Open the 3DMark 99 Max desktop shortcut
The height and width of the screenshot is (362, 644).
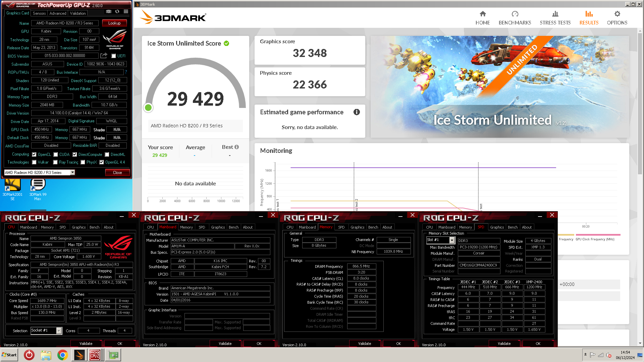[38, 189]
